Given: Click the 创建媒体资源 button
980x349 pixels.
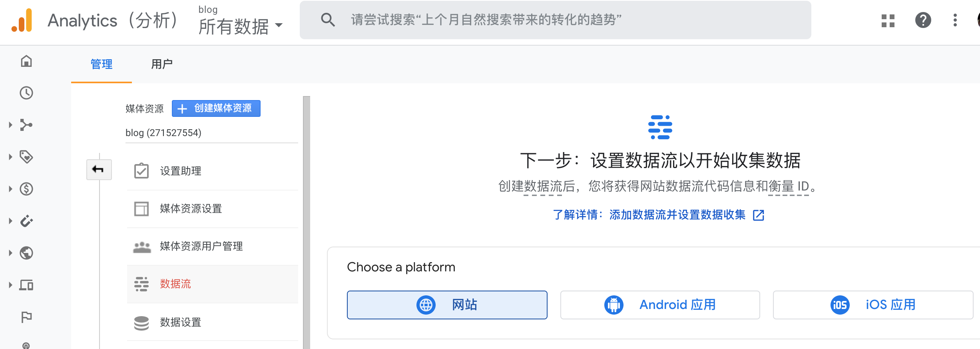Looking at the screenshot, I should pyautogui.click(x=216, y=108).
